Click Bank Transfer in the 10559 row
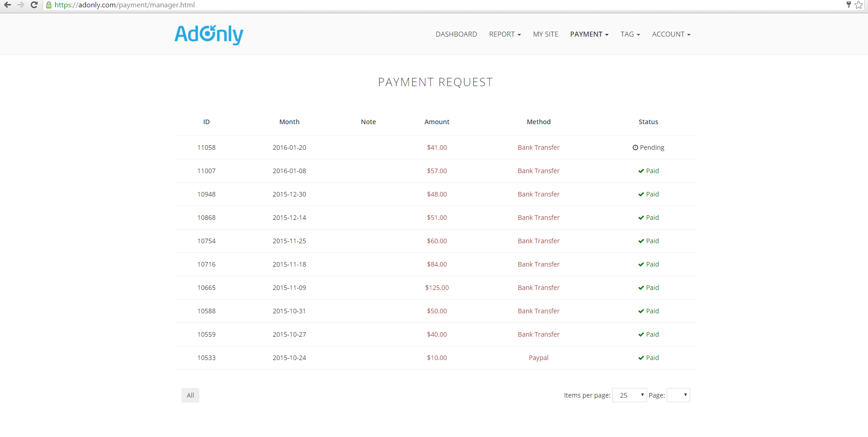Viewport: 868px width, 437px height. tap(539, 334)
